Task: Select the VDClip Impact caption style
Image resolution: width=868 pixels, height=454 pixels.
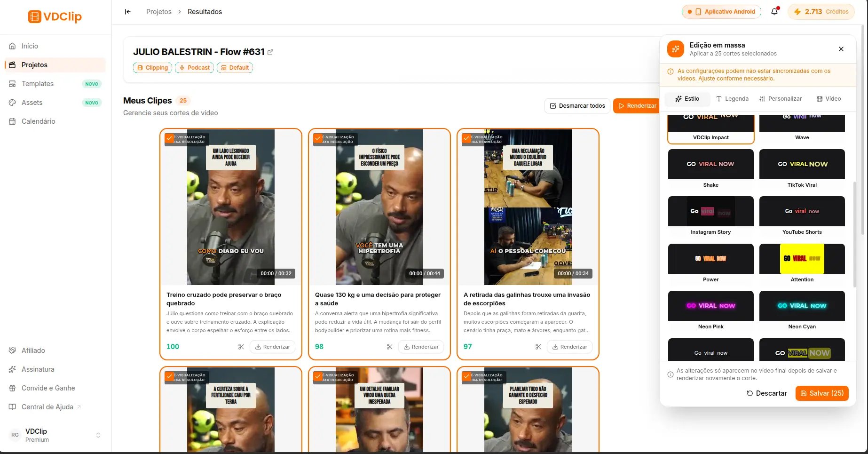Action: point(711,129)
